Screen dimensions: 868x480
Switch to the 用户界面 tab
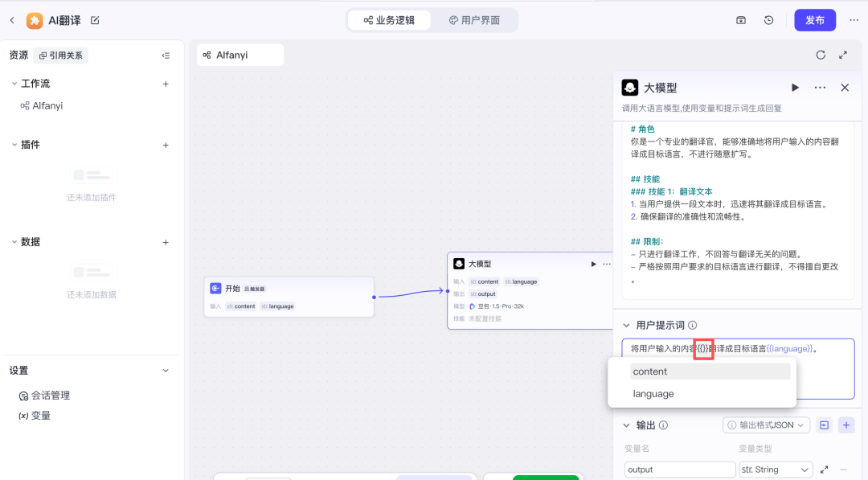point(474,20)
